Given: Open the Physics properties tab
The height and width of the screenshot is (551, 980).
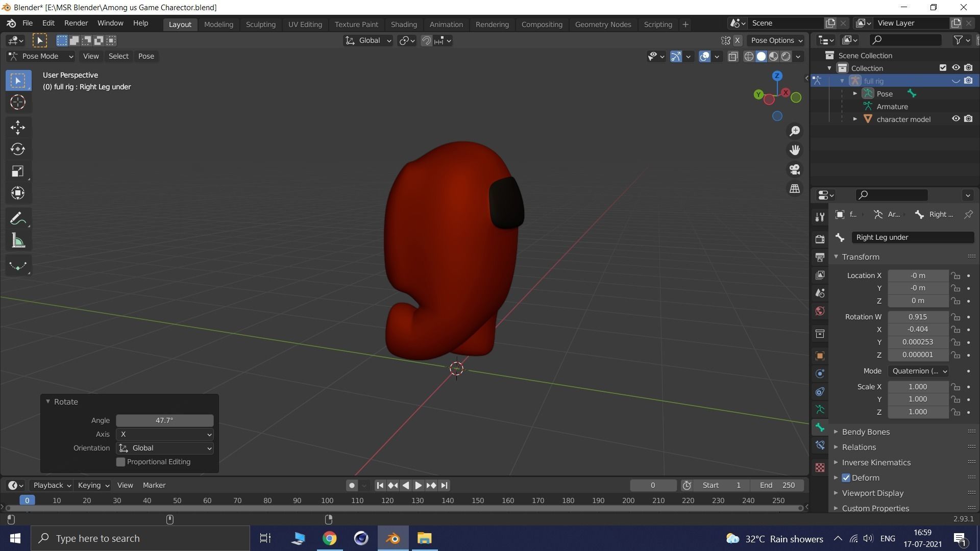Looking at the screenshot, I should pos(820,373).
